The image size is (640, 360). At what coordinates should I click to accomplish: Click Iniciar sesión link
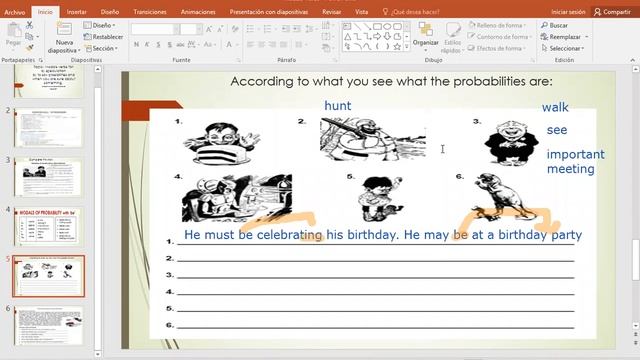pyautogui.click(x=568, y=12)
